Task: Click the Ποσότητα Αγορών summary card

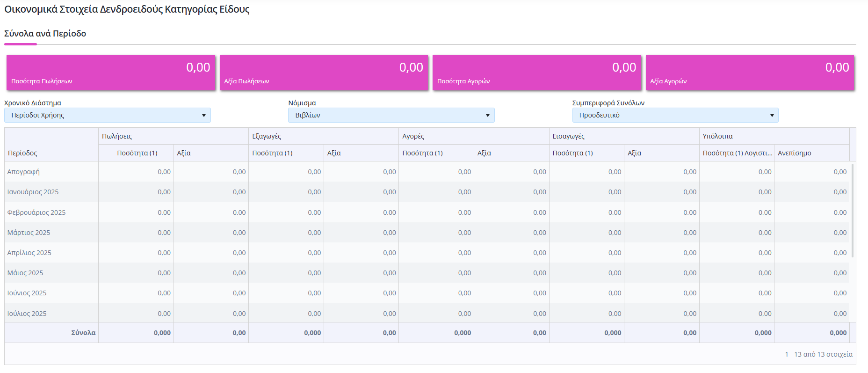Action: click(x=537, y=73)
